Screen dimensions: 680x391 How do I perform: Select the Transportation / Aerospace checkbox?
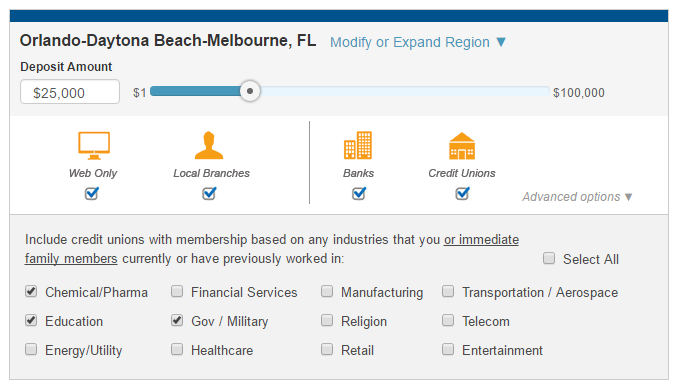click(x=448, y=291)
